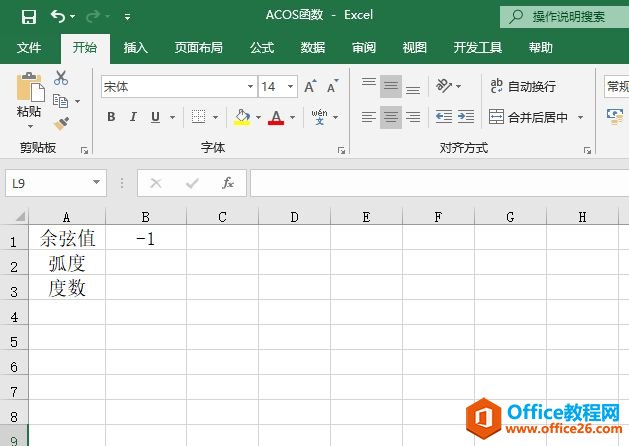Click the Increase Indent icon

[465, 117]
